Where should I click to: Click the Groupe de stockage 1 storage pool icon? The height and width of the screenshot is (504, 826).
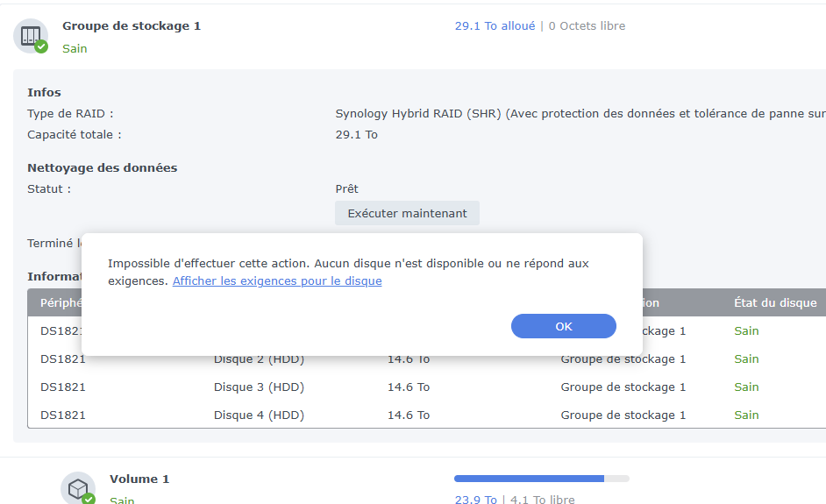coord(29,36)
